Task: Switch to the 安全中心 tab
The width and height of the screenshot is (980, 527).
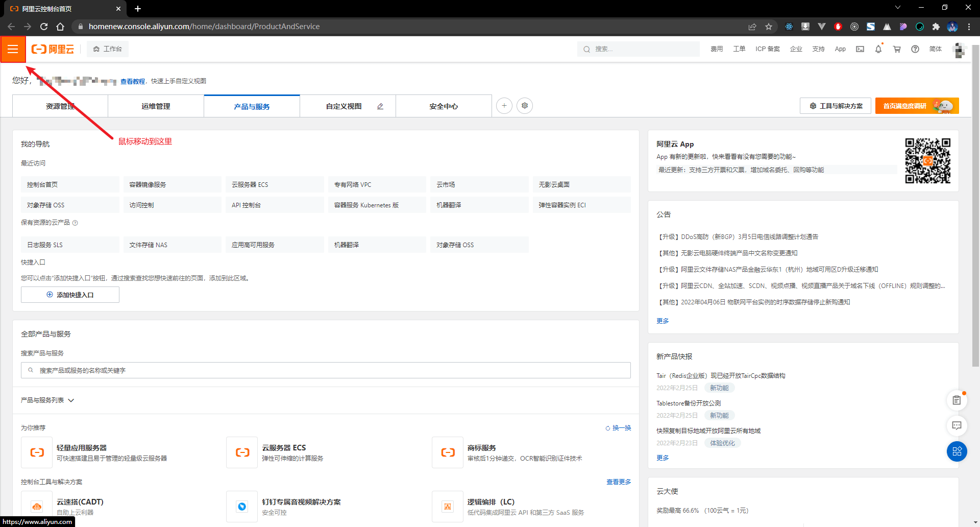Action: point(444,106)
